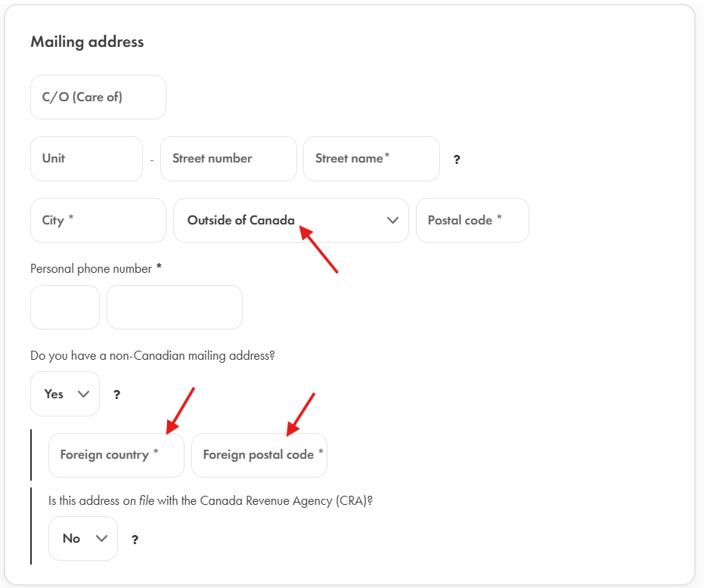
Task: Open help icon beside CRA No dropdown
Action: [135, 539]
